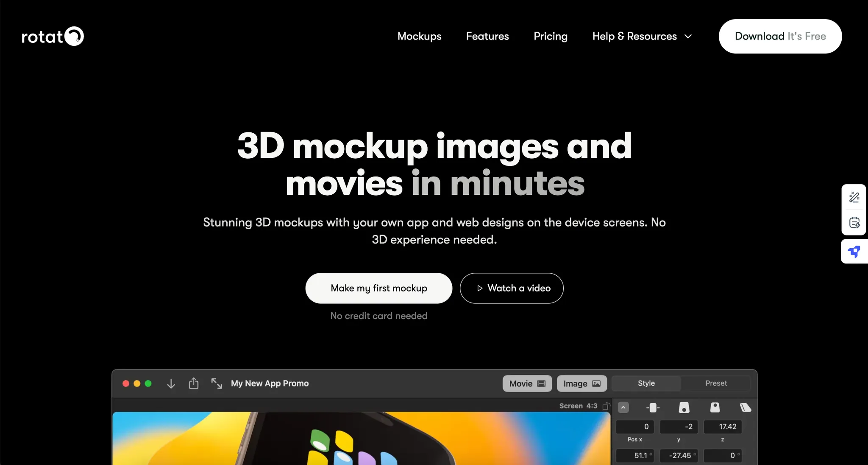Viewport: 868px width, 465px height.
Task: Select the Image mode button
Action: pyautogui.click(x=582, y=384)
